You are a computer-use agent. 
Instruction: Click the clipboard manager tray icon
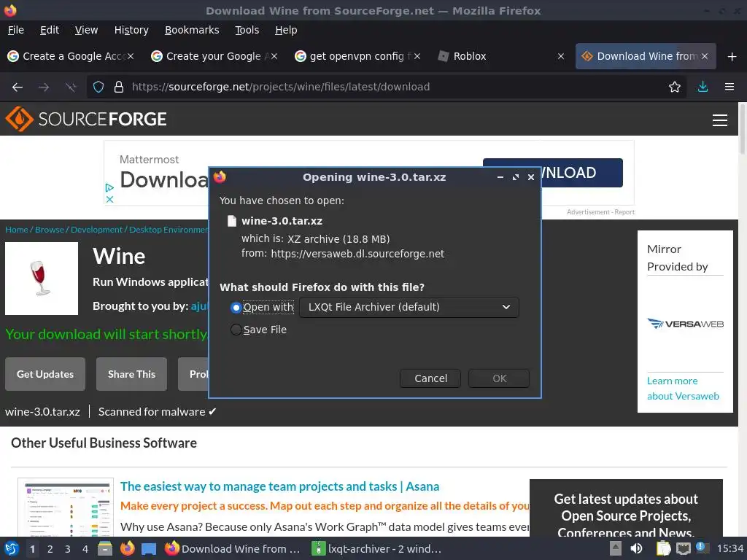(663, 548)
